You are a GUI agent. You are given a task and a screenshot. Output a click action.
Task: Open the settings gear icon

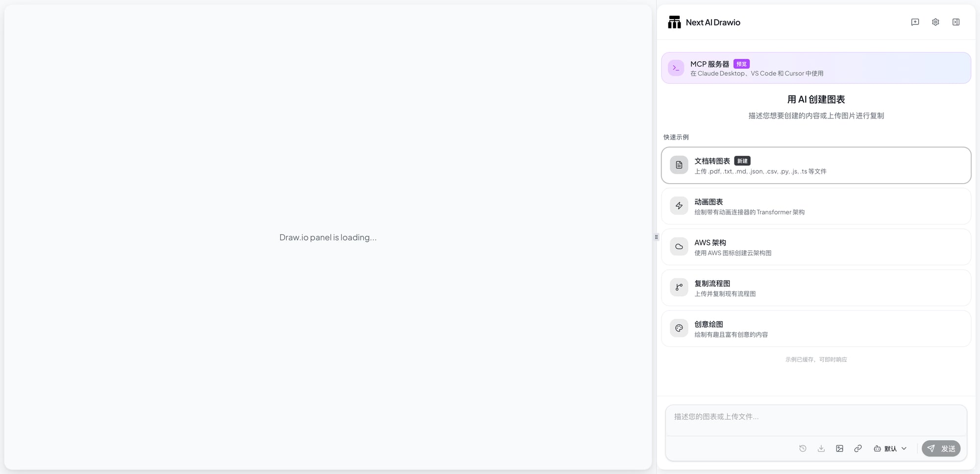pos(935,22)
